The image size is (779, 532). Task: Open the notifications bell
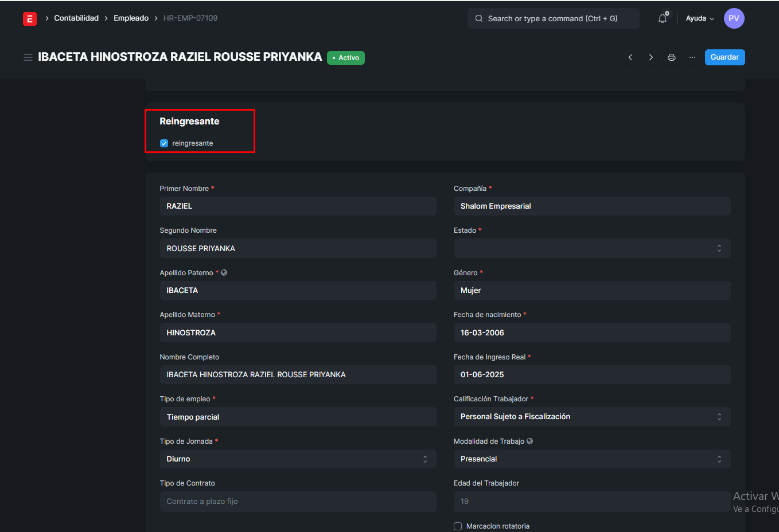coord(663,18)
